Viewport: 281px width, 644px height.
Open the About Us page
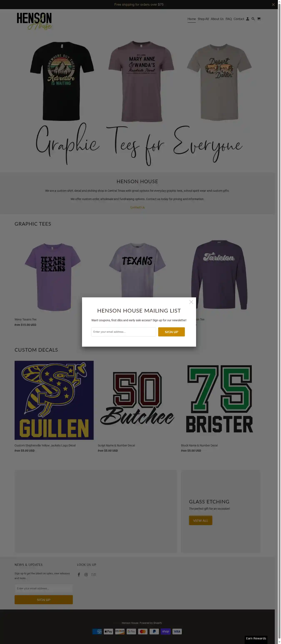217,19
